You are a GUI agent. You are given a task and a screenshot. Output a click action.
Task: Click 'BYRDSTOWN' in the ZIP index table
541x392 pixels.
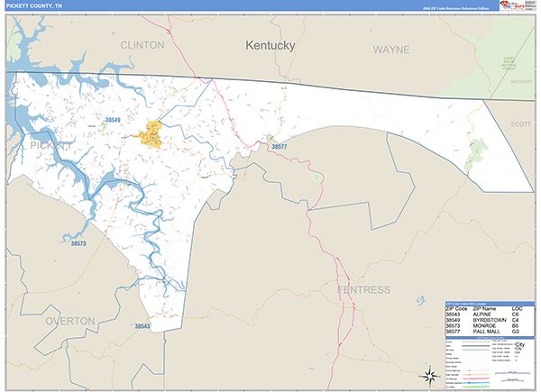[x=490, y=320]
